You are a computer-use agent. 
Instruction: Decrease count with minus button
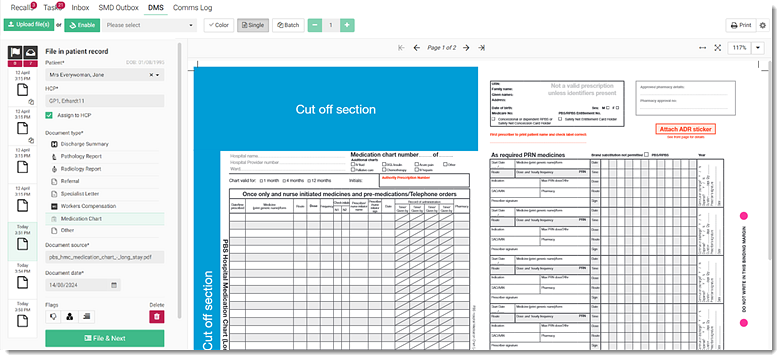click(315, 25)
